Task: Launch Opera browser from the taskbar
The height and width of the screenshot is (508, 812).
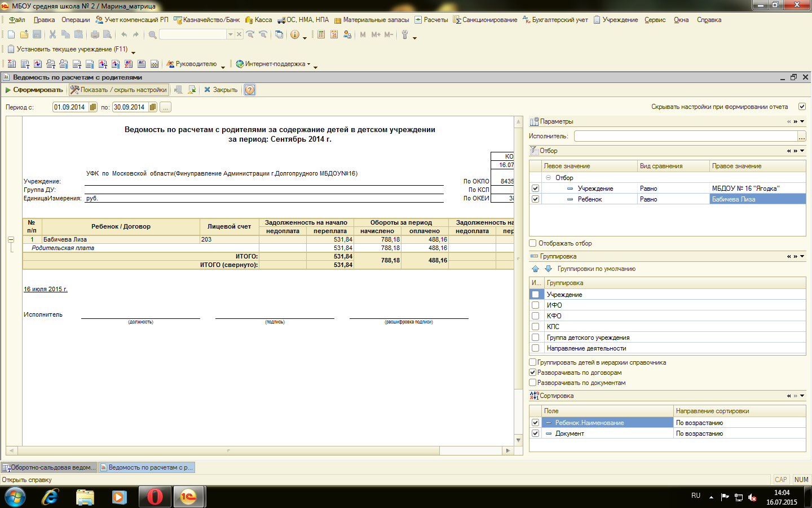Action: coord(155,497)
